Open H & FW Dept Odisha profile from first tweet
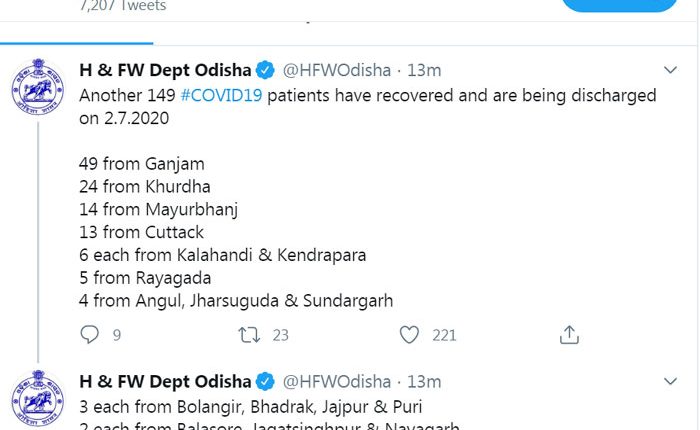700x430 pixels. pyautogui.click(x=165, y=70)
